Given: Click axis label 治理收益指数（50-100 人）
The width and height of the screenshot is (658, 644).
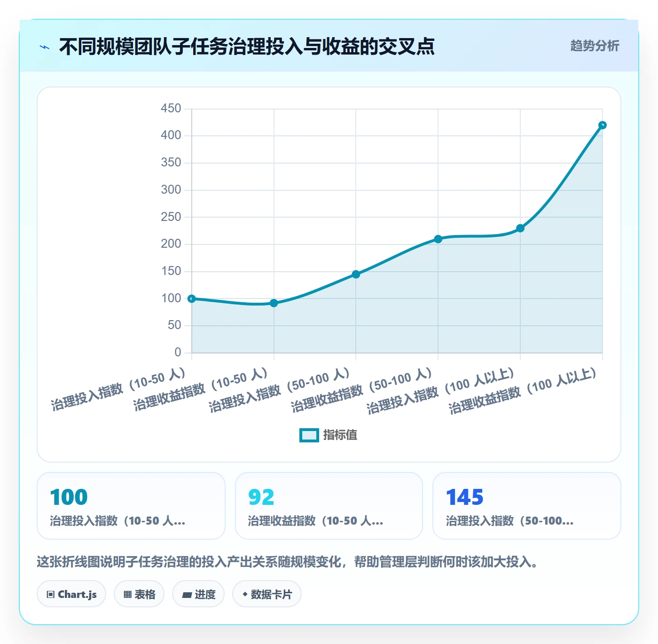Looking at the screenshot, I should point(362,391).
